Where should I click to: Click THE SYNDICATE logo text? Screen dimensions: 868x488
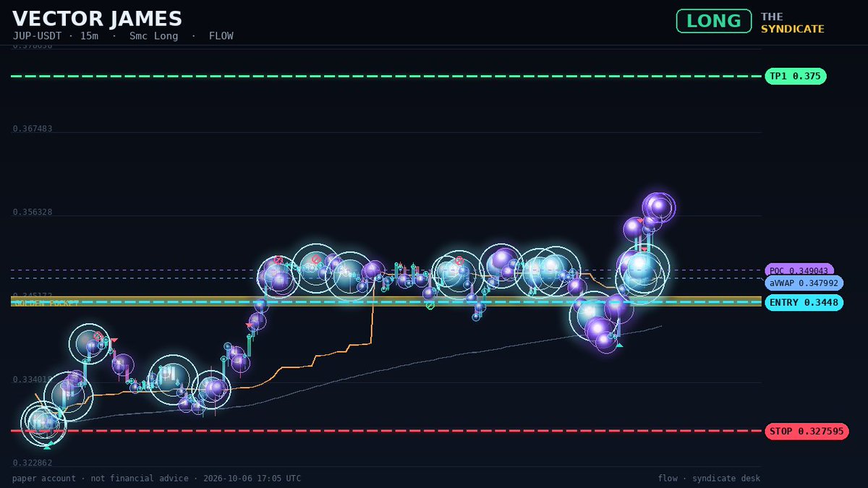[793, 22]
